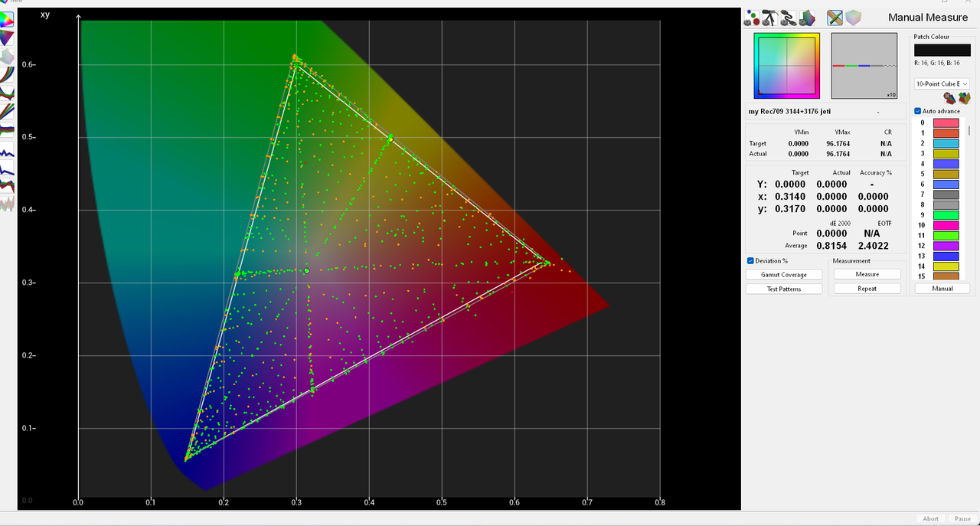The height and width of the screenshot is (526, 980).
Task: Select patch 1 orange-red swatch
Action: coord(946,133)
